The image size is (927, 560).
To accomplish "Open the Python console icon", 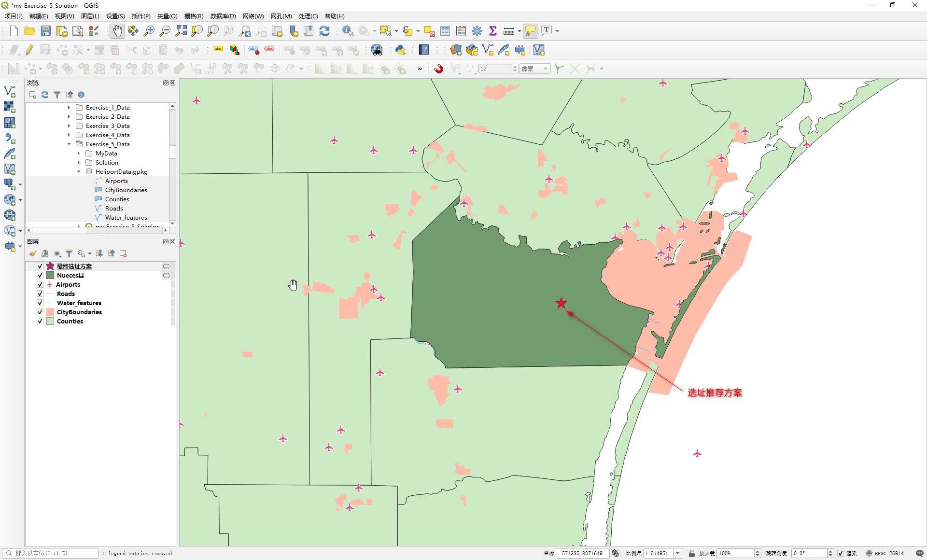I will point(400,50).
